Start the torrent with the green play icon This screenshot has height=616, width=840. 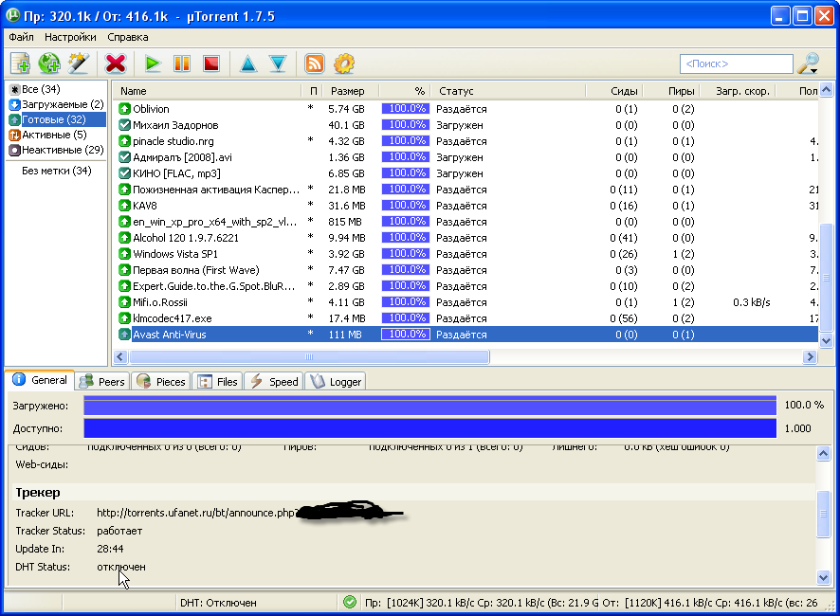tap(153, 63)
